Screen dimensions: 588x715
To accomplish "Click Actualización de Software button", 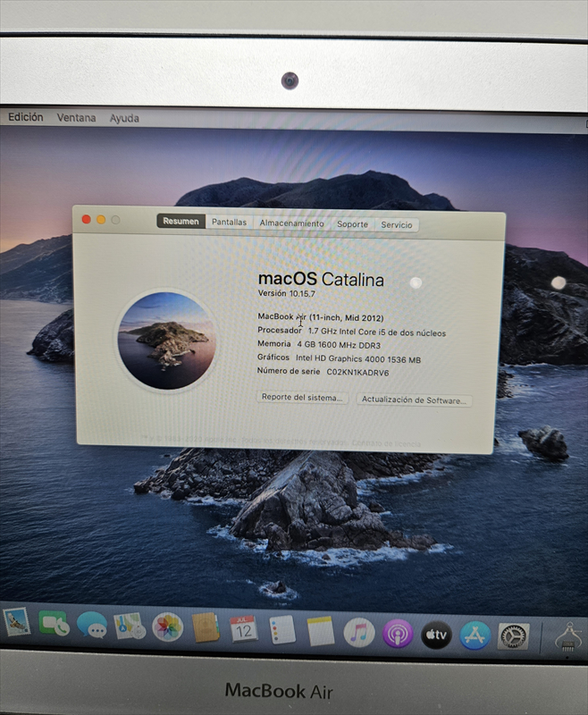I will [x=415, y=400].
